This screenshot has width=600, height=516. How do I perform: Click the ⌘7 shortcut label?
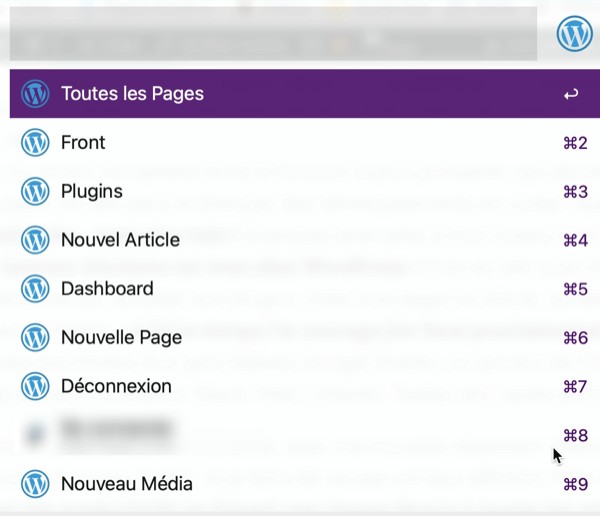(x=575, y=387)
